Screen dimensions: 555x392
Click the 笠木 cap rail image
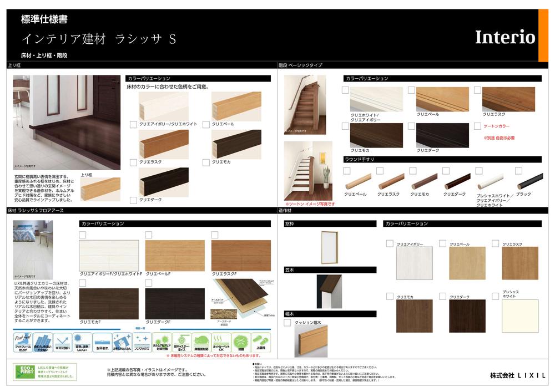coord(329,292)
